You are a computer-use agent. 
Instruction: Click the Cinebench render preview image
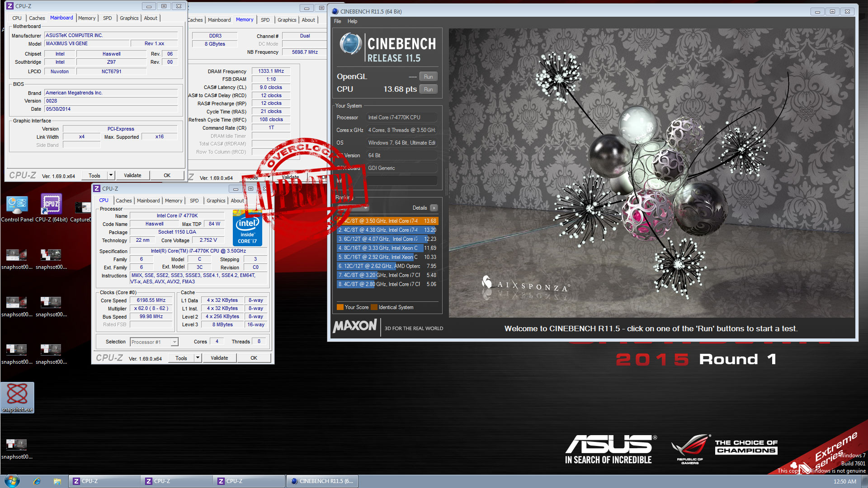click(651, 173)
